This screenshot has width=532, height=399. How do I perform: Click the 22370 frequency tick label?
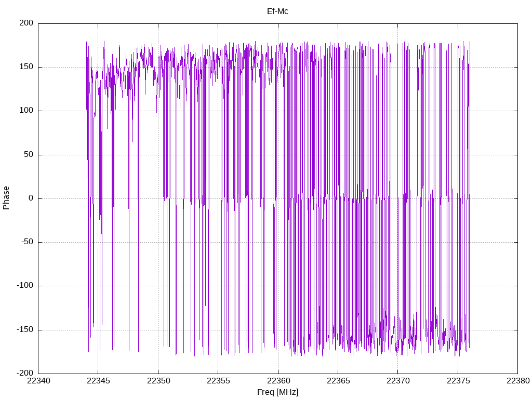(398, 381)
